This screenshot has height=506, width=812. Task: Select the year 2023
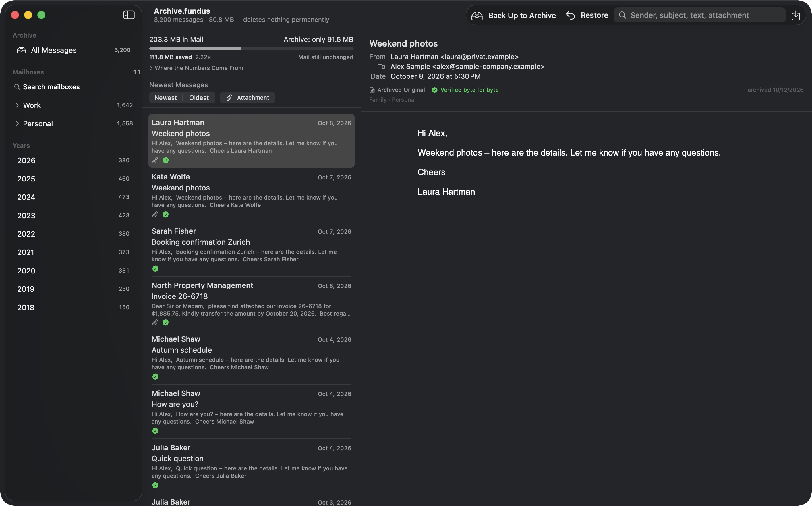click(x=73, y=216)
